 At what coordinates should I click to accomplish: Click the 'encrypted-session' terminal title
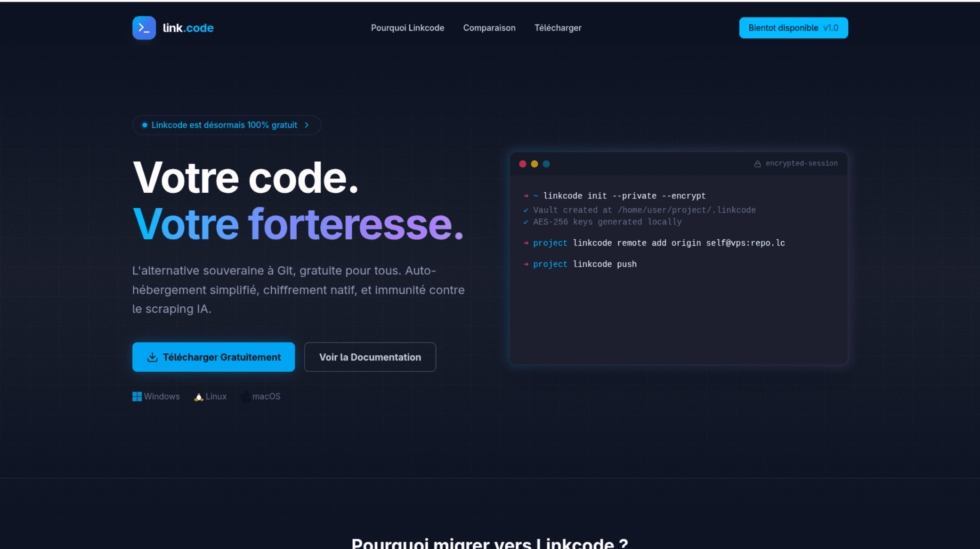pos(802,163)
